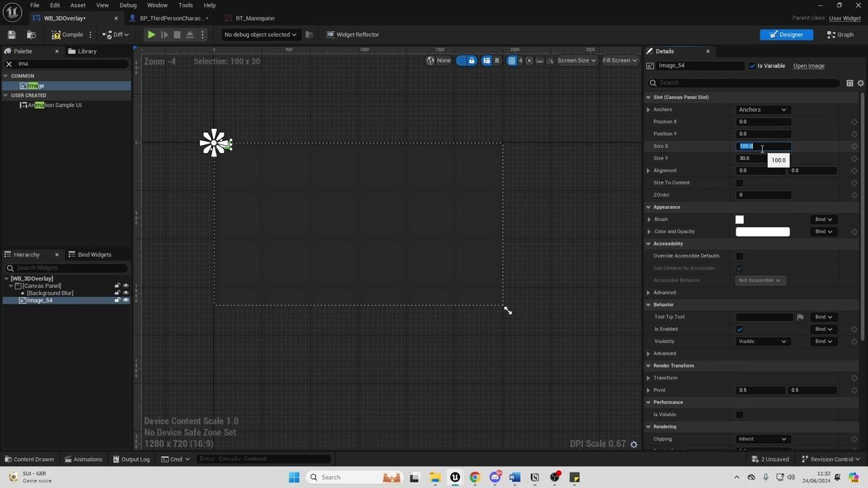Screen dimensions: 868x488
Task: Open the debug object selector dropdown
Action: [x=260, y=35]
